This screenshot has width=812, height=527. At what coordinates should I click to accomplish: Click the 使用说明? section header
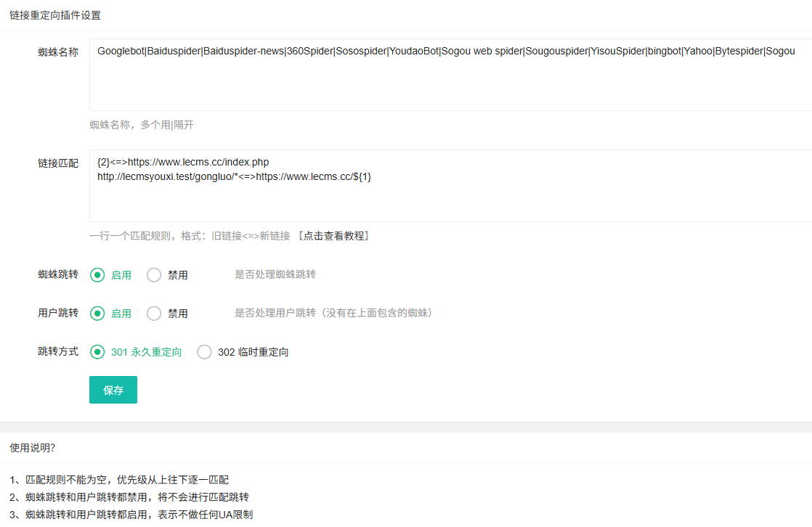tap(32, 448)
